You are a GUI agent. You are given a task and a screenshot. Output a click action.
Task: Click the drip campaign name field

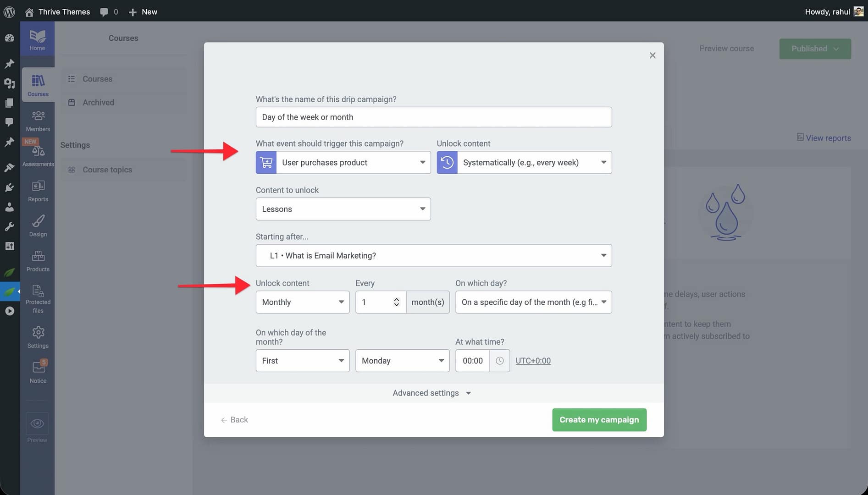[x=433, y=117]
